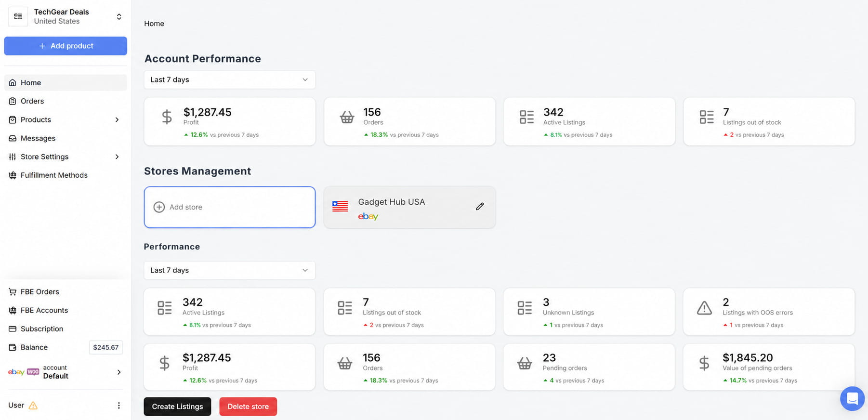Click the Create Listings button
This screenshot has height=420, width=868.
177,407
